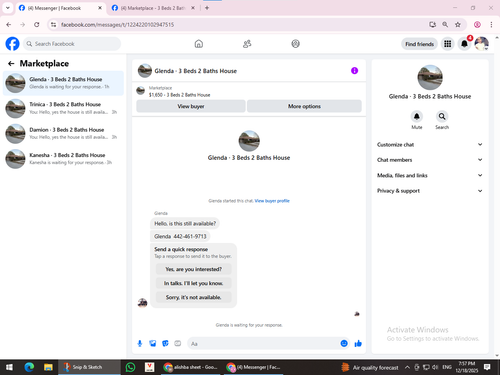
Task: Expand the Customize chat section
Action: pos(430,144)
